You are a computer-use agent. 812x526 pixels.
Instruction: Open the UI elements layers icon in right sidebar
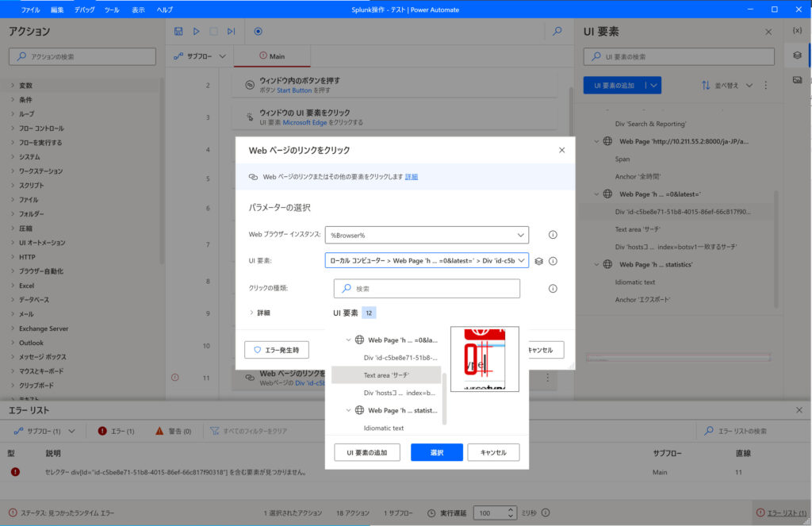[798, 56]
